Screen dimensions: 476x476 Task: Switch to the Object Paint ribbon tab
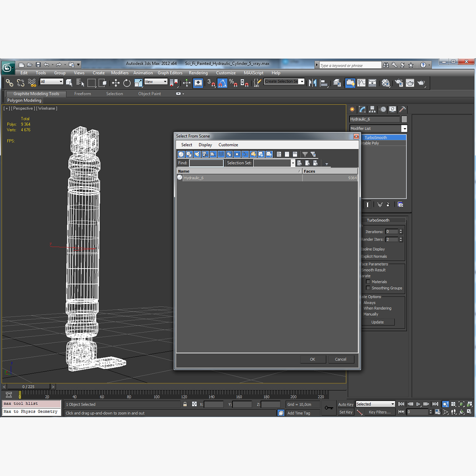[150, 94]
